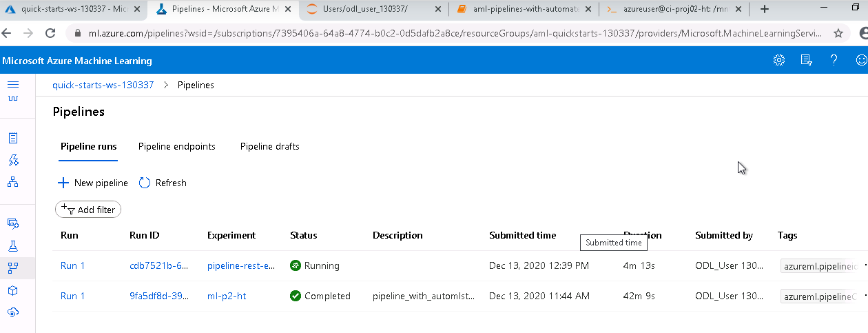Click the Dec 13, 2020 12:39 PM cell
Screen dimensions: 868x333
[x=539, y=265]
